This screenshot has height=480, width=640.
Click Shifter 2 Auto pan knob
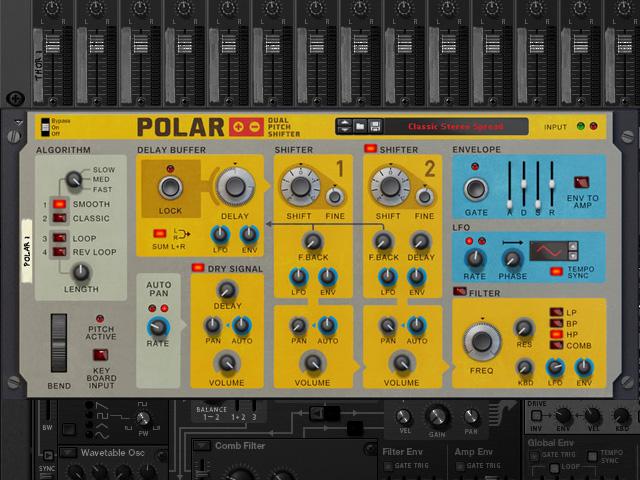[416, 325]
